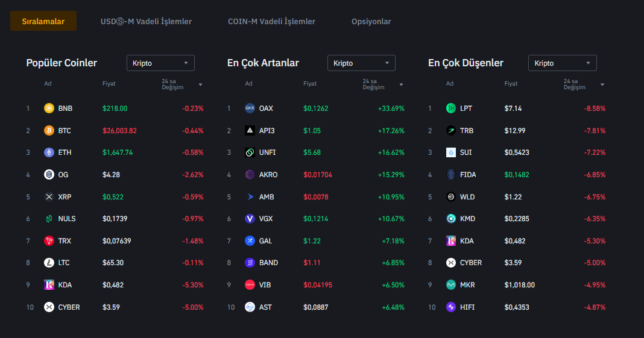Screen dimensions: 644x338
Task: Click the BNB coin icon
Action: (49, 108)
